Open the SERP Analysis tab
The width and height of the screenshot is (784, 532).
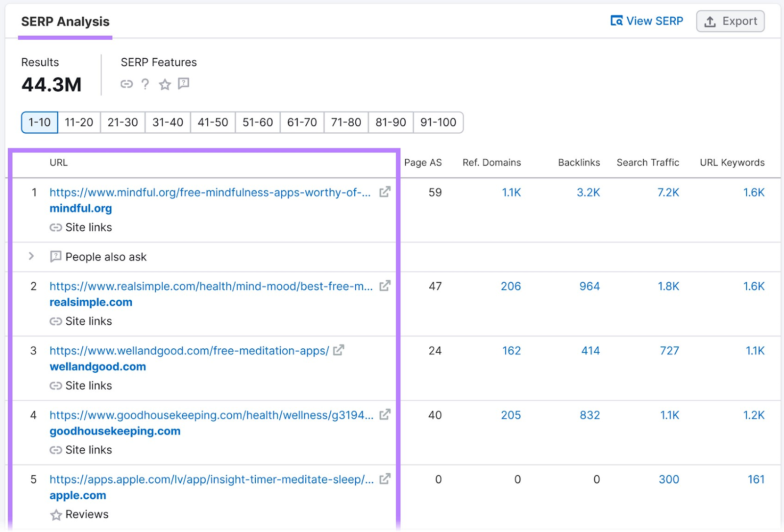tap(65, 22)
